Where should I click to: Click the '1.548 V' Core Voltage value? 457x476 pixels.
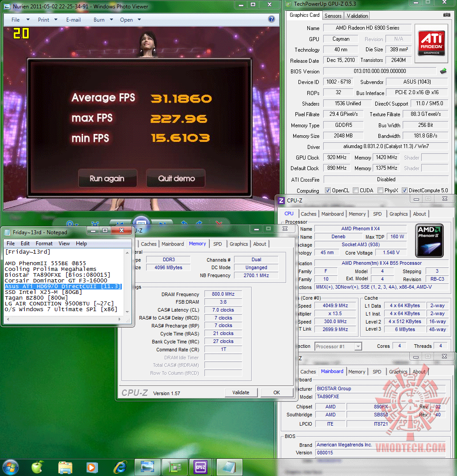[x=391, y=252]
